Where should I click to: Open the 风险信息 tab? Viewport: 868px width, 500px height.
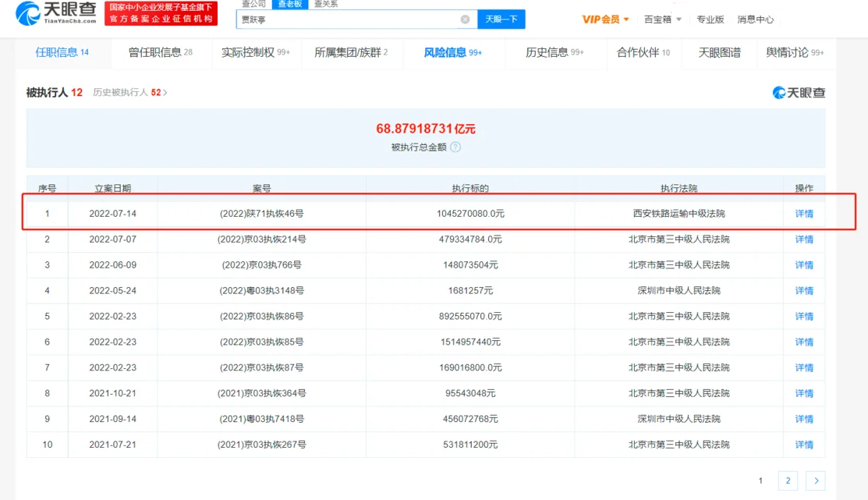pyautogui.click(x=452, y=52)
